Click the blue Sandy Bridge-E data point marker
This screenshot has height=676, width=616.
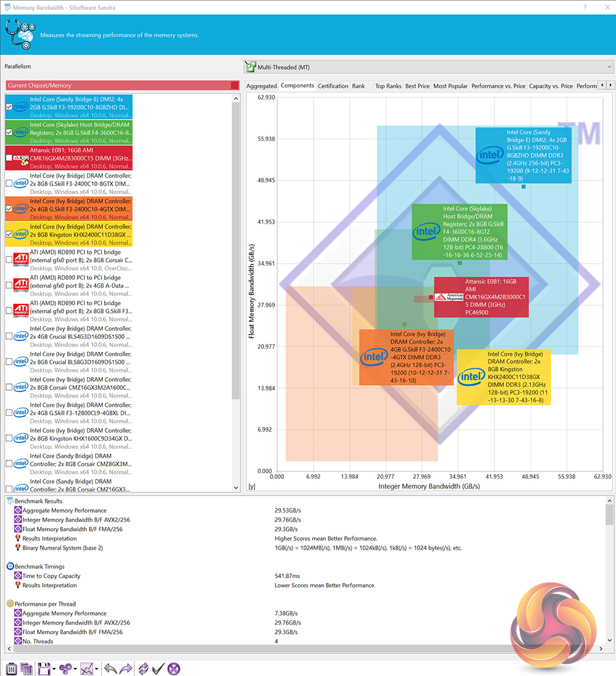click(524, 187)
